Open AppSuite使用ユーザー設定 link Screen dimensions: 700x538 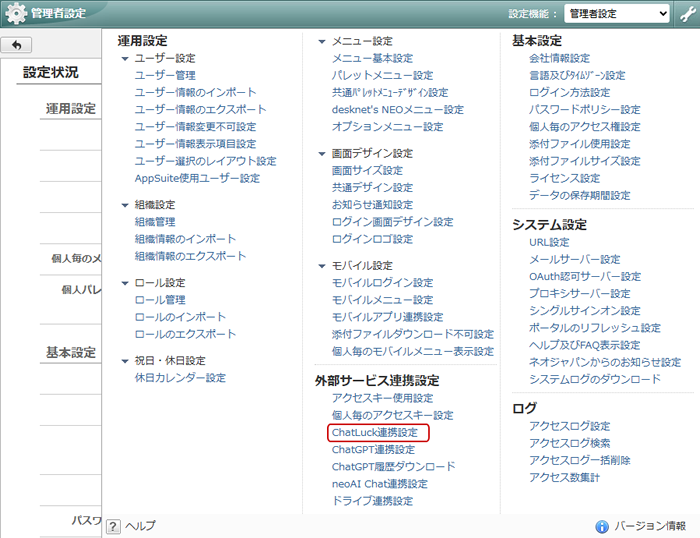(x=197, y=178)
